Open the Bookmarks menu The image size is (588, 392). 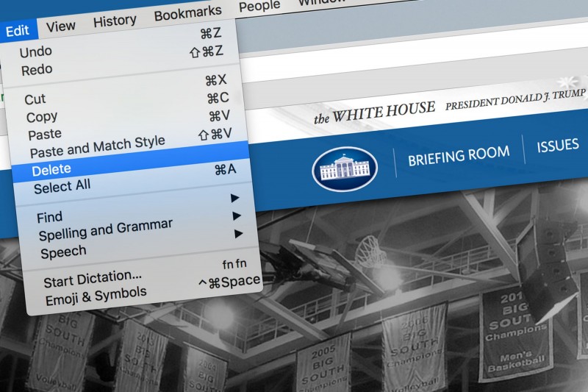coord(188,13)
